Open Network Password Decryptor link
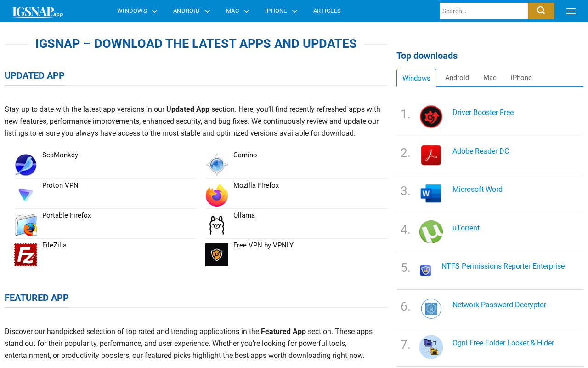Image resolution: width=588 pixels, height=368 pixels. click(x=499, y=305)
